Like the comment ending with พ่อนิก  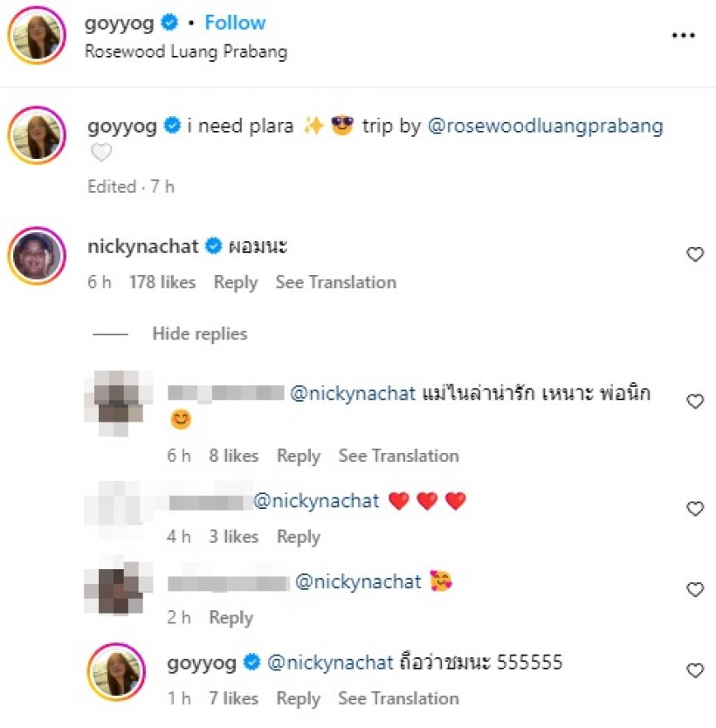(x=695, y=402)
